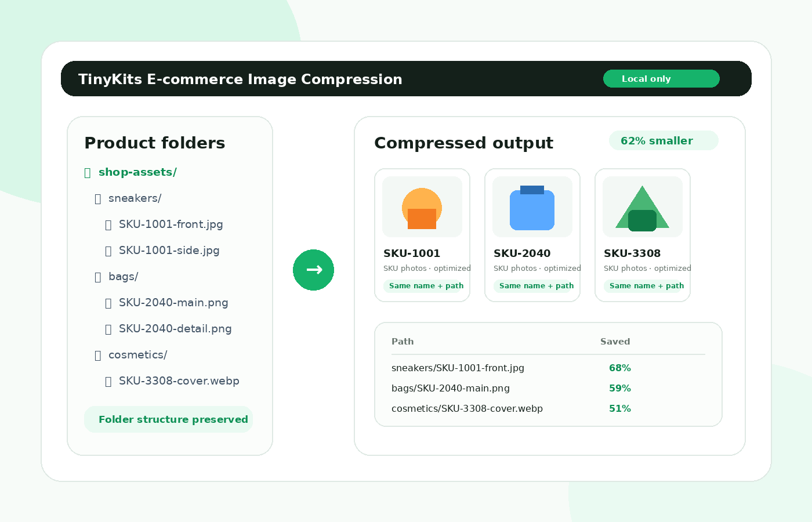The image size is (812, 522).
Task: Click the Path column header
Action: (403, 342)
